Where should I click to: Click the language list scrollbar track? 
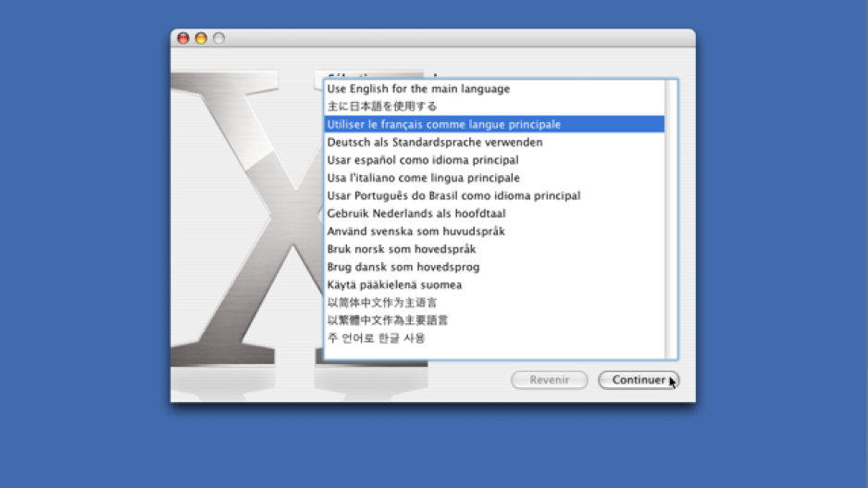click(x=671, y=219)
